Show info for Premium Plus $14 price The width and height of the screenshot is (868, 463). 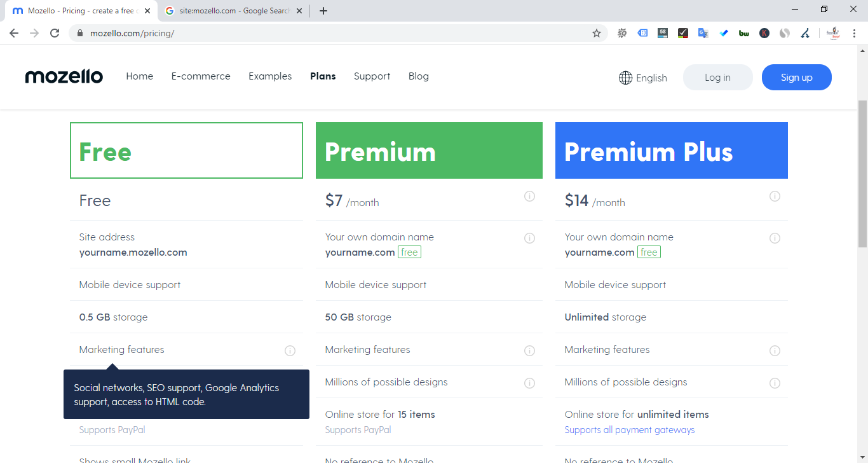pyautogui.click(x=775, y=196)
